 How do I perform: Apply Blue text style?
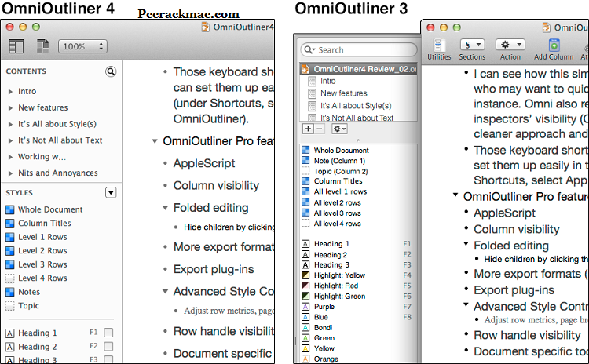[x=321, y=318]
